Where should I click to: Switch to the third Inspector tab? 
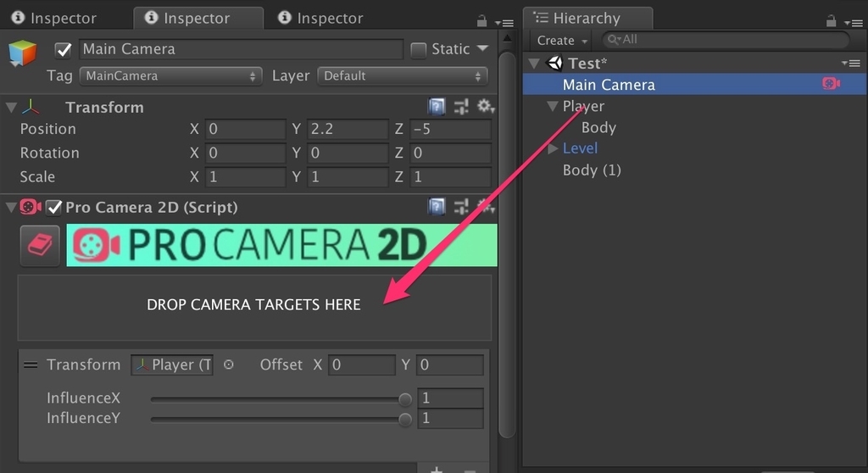coord(321,19)
